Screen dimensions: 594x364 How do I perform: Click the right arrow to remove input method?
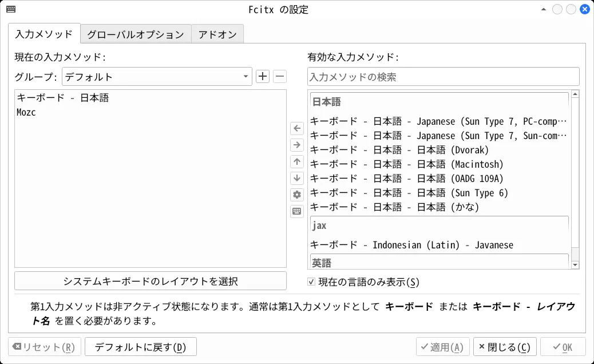tap(297, 145)
